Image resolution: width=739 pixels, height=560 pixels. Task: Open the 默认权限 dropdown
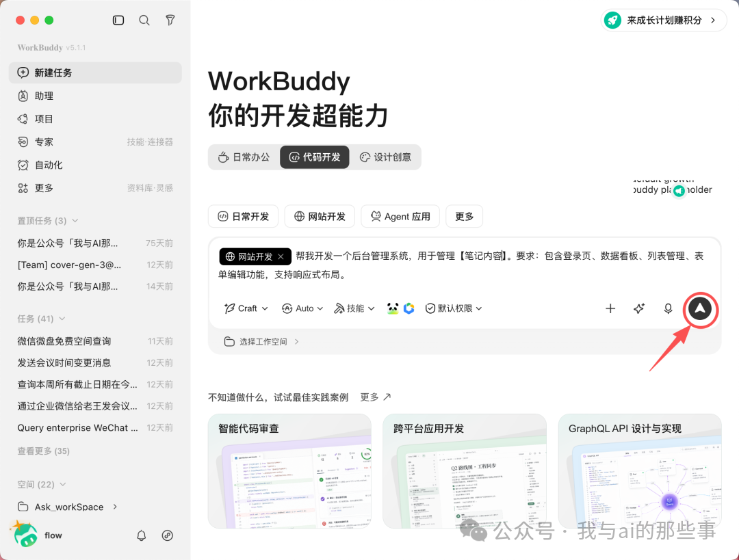tap(454, 308)
